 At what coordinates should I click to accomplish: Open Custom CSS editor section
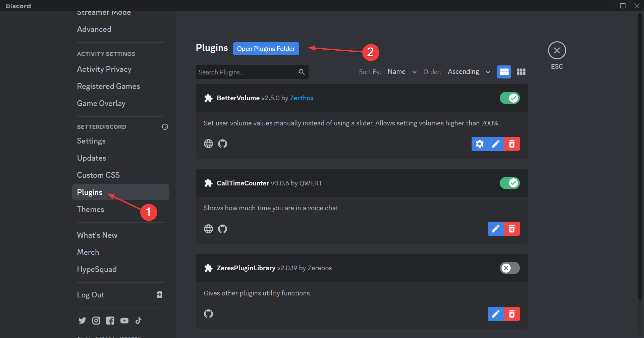[120, 175]
